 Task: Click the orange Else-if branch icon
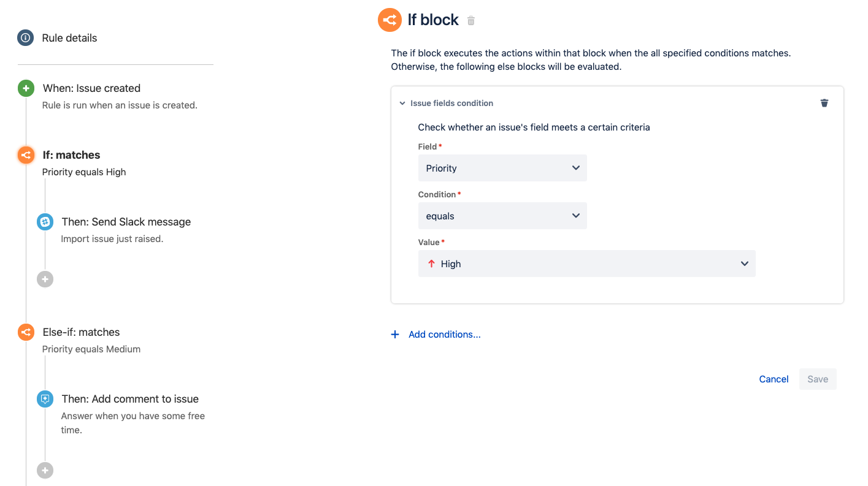[x=26, y=332]
